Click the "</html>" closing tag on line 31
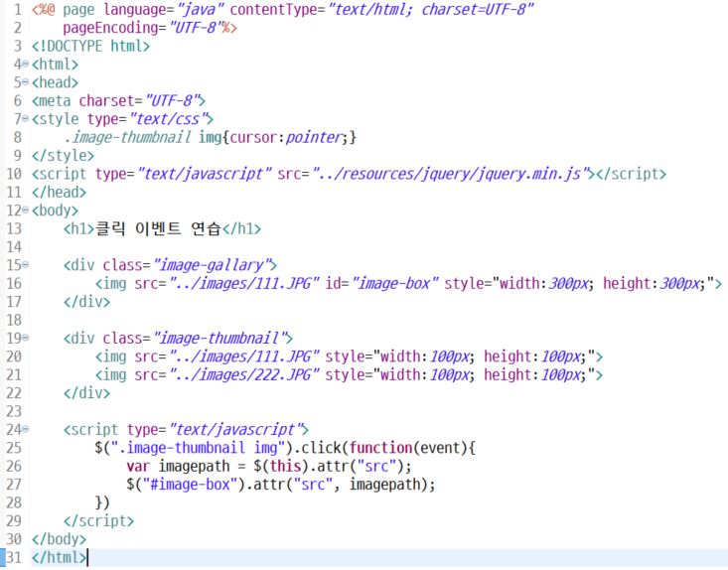This screenshot has height=570, width=728. pos(59,557)
